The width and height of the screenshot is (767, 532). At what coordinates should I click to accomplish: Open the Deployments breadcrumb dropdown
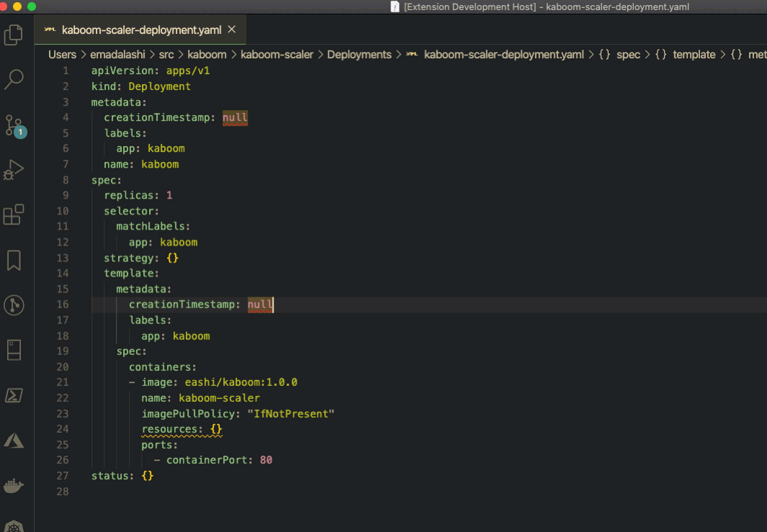[359, 54]
